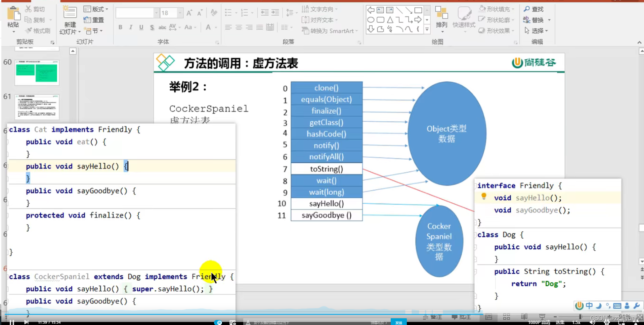Click the Find (查找) magnifier icon

[x=526, y=9]
